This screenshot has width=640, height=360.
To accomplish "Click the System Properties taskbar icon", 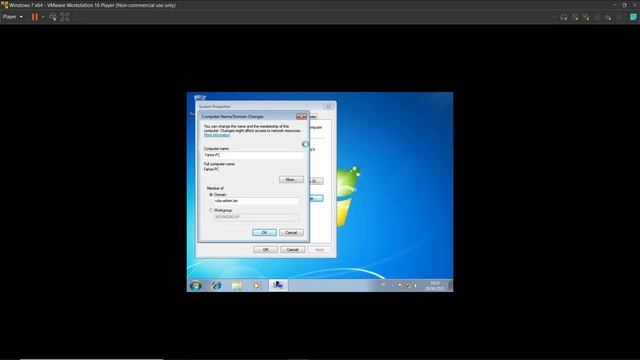I will click(x=278, y=285).
